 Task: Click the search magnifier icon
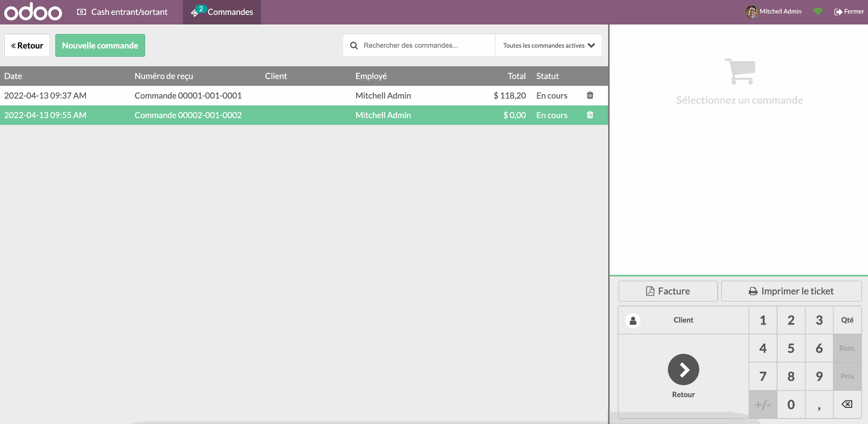tap(354, 45)
